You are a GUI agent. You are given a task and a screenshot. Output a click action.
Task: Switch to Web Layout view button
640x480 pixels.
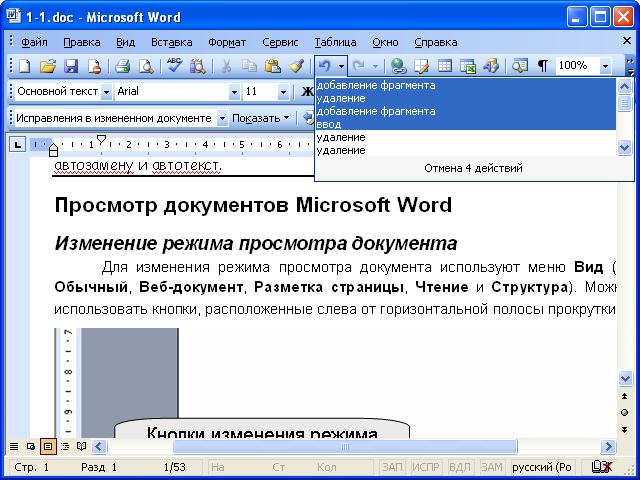[x=31, y=447]
